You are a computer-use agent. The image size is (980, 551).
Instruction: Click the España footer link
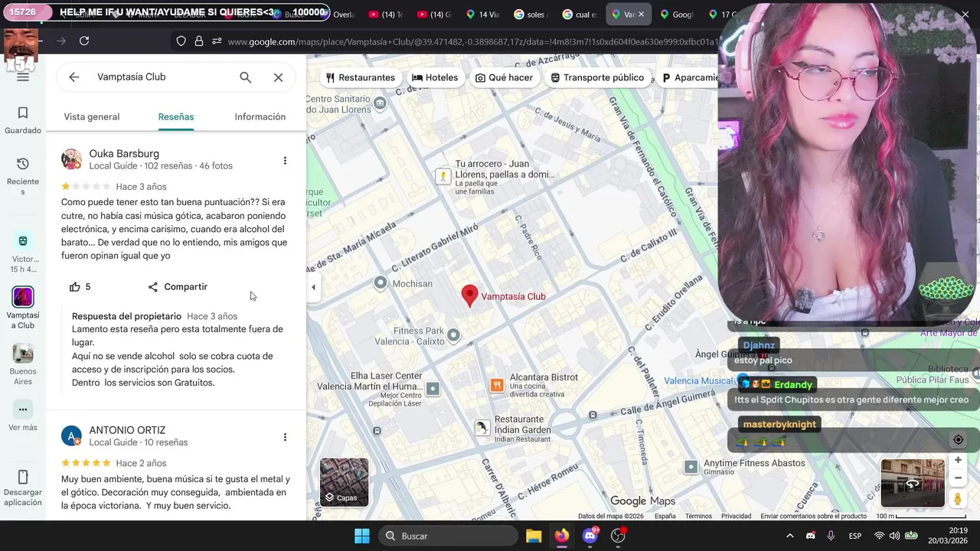(665, 517)
